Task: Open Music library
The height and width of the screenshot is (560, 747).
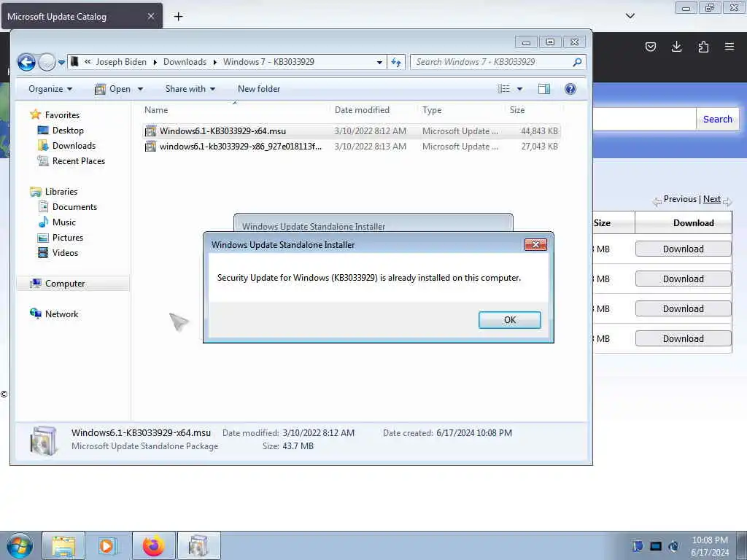Action: tap(64, 222)
